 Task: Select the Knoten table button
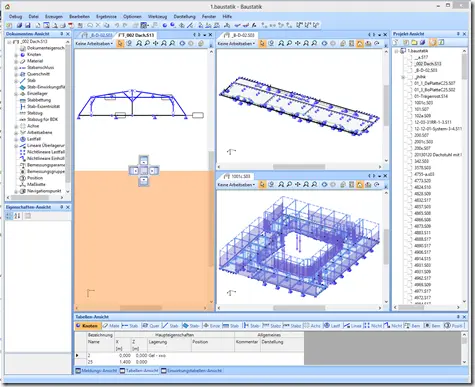coord(87,326)
